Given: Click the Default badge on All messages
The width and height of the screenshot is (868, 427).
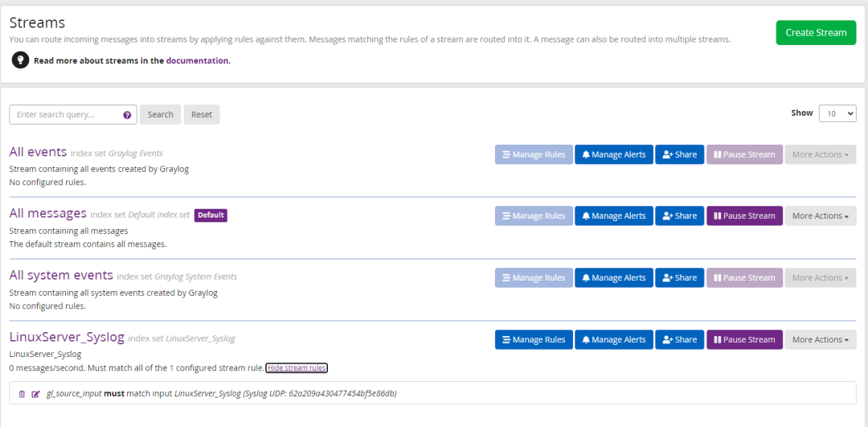Looking at the screenshot, I should click(x=211, y=216).
